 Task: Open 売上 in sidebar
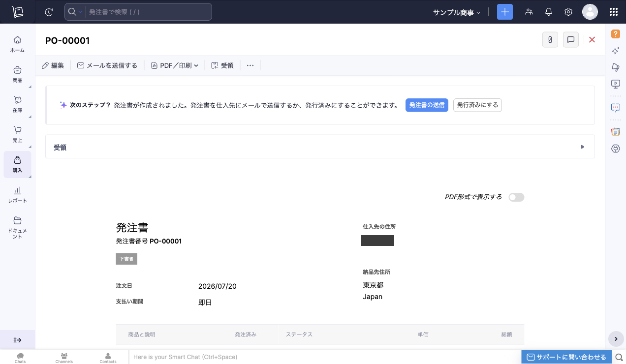[17, 134]
